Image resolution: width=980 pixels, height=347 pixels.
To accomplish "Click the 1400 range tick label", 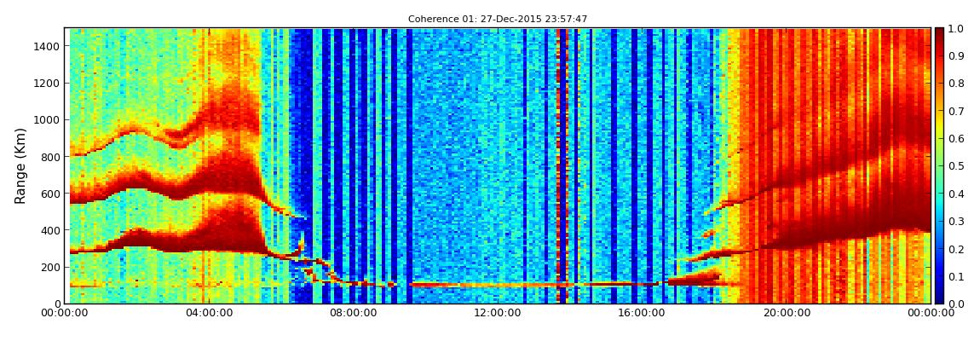I will point(48,46).
